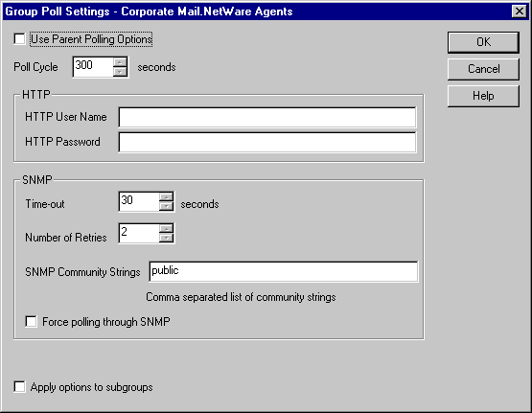
Task: Click the Cancel button
Action: [x=483, y=69]
